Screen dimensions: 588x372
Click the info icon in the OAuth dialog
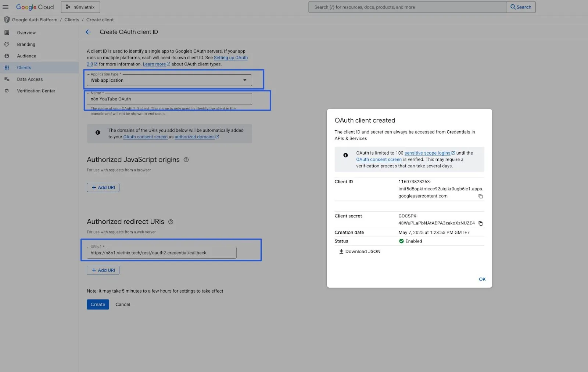click(345, 155)
